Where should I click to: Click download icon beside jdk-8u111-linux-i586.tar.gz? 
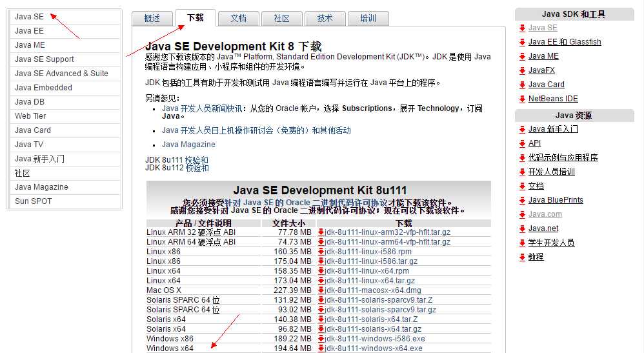click(x=321, y=261)
